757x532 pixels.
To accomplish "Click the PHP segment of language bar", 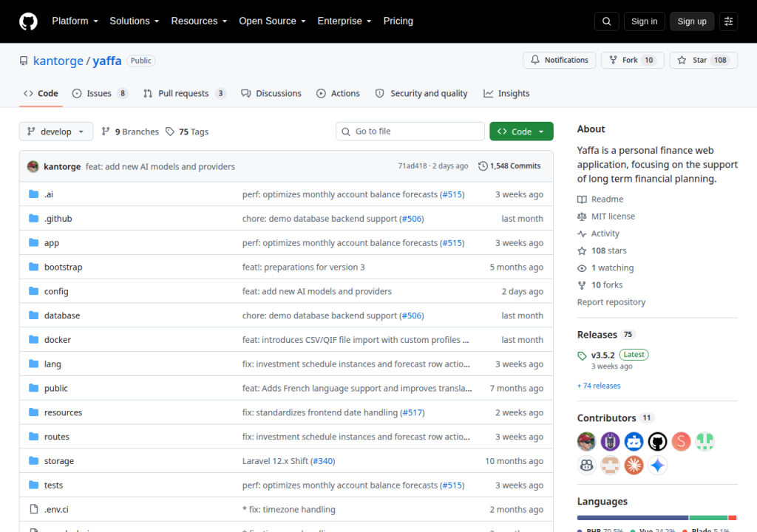I will point(633,518).
